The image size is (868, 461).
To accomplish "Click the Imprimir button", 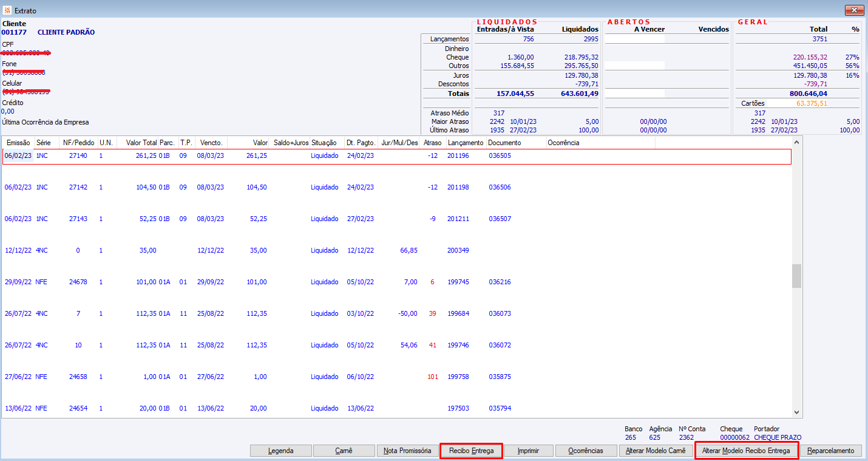I will point(529,451).
